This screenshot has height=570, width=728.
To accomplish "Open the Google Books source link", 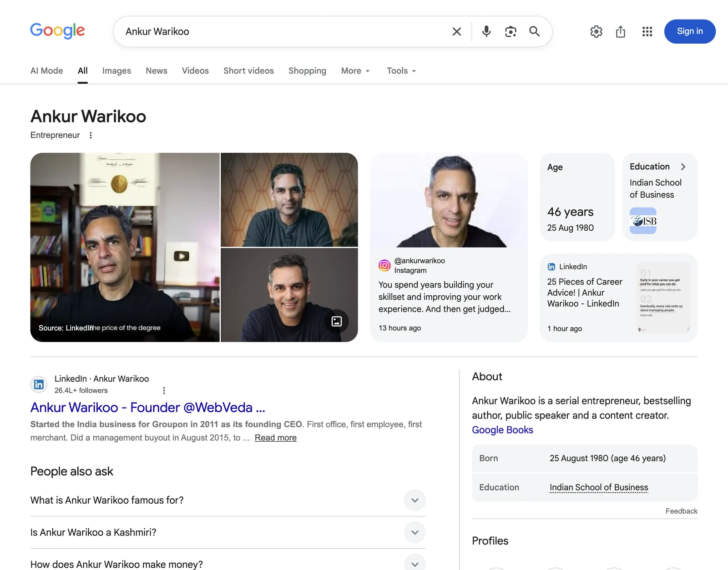I will coord(502,430).
